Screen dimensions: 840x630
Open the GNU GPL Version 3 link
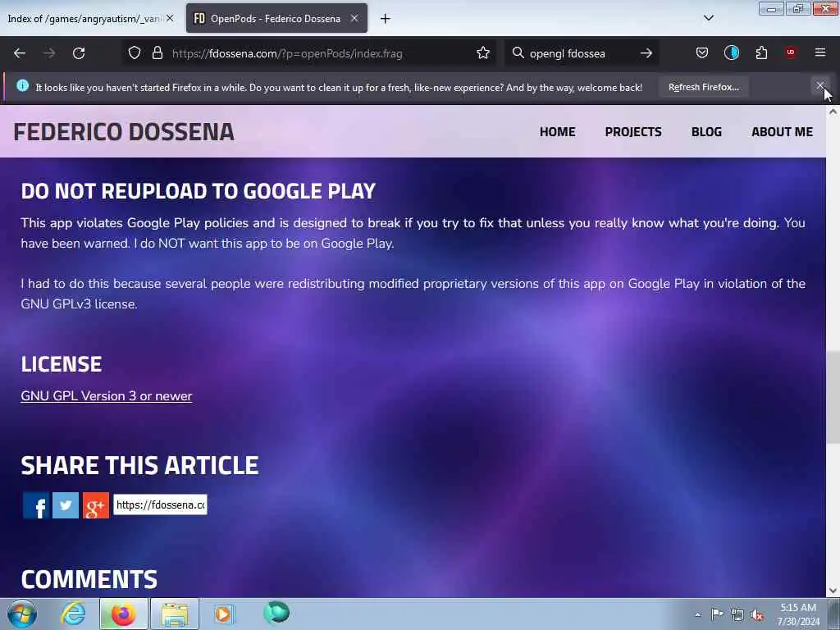point(106,396)
